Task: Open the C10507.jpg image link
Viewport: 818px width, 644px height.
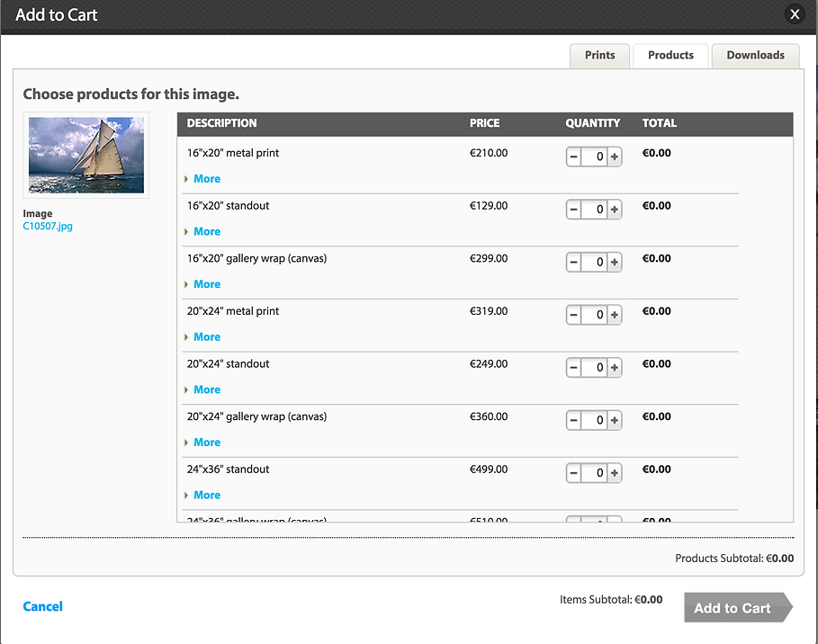Action: [x=48, y=227]
